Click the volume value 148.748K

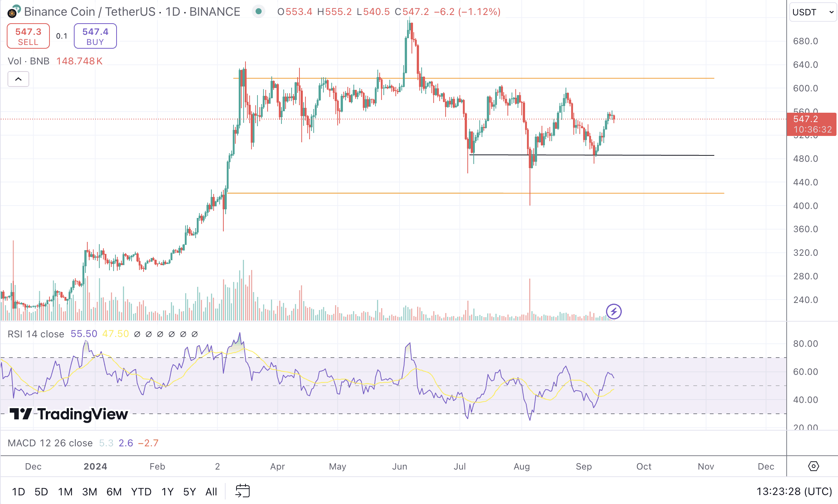(x=79, y=61)
